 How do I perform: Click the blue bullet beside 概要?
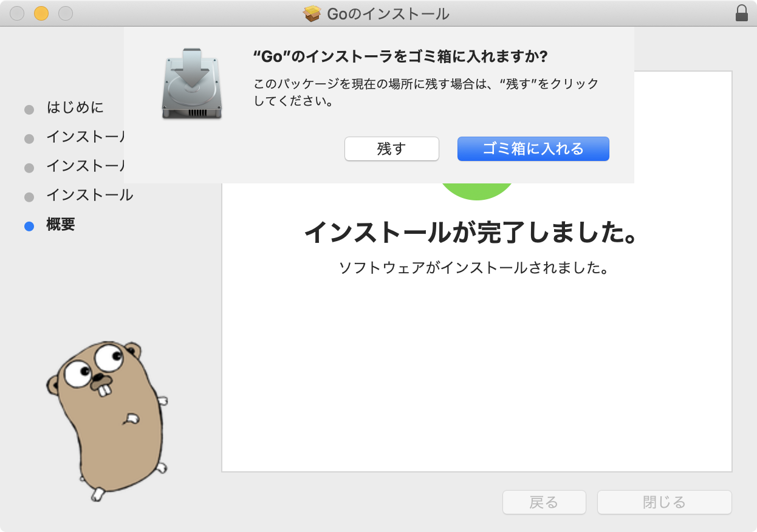(29, 226)
